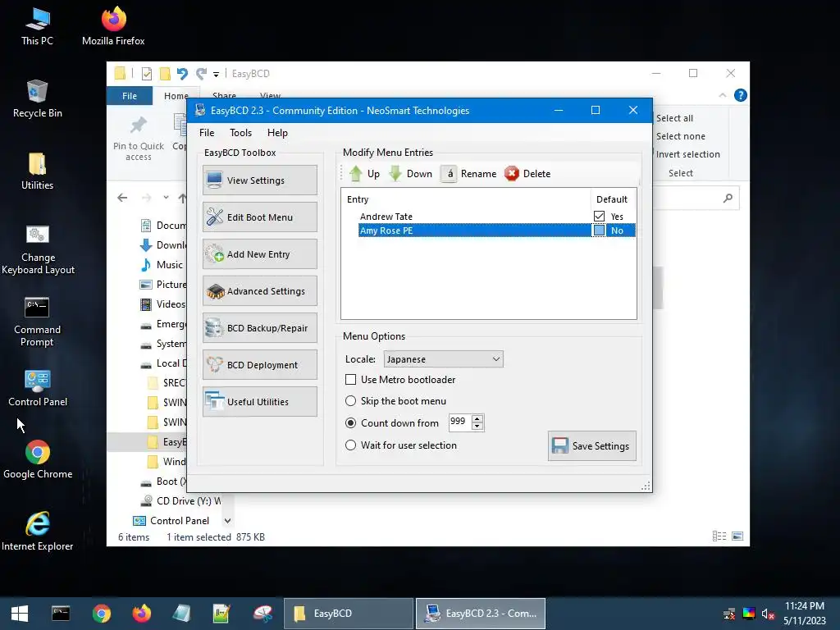Open BCD Deployment section

point(260,365)
